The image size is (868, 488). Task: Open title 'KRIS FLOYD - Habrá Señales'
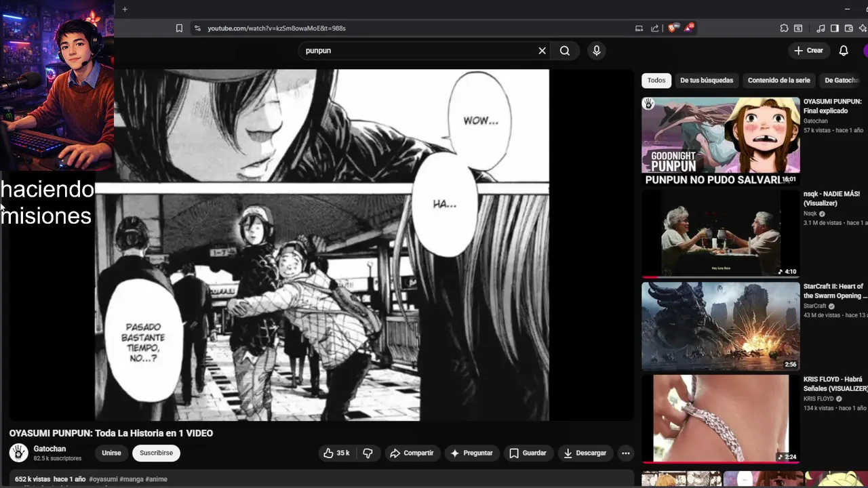click(835, 384)
